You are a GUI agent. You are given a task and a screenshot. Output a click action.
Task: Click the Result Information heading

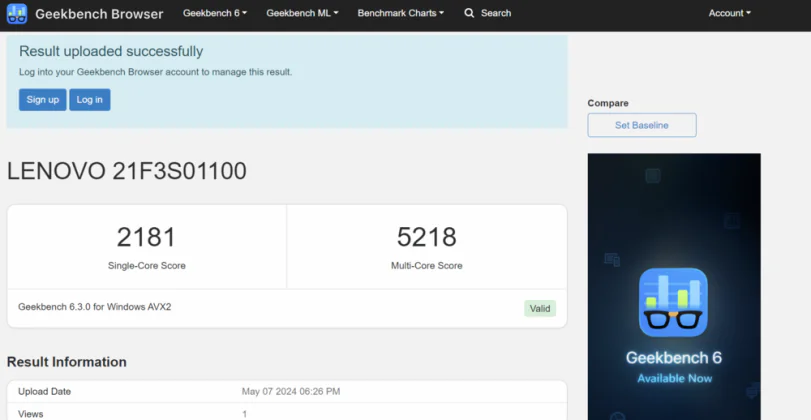(67, 362)
